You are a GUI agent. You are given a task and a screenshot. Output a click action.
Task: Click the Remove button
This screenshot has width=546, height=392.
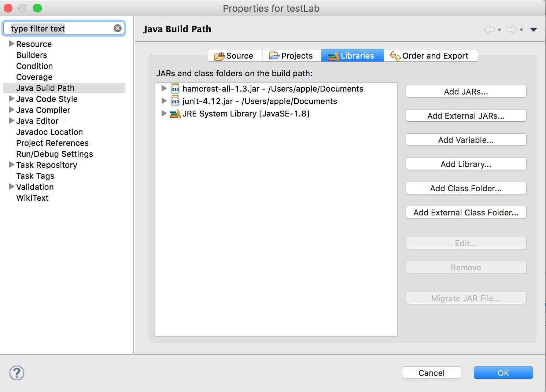(466, 267)
